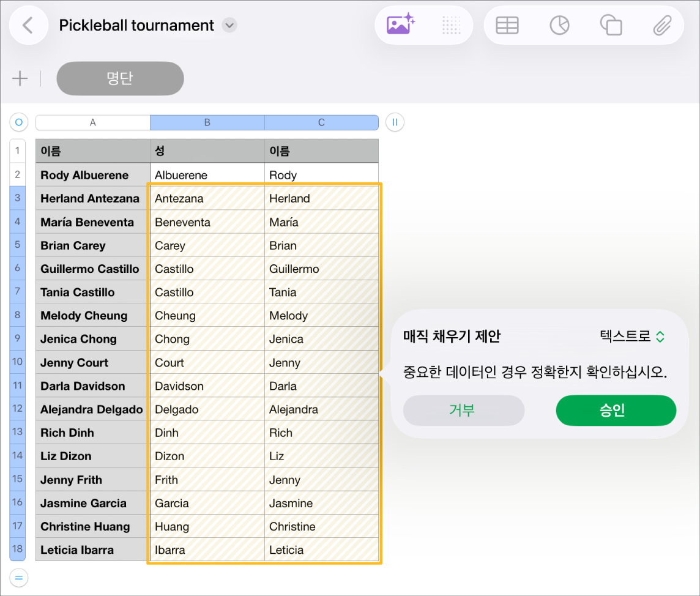Select the Jenny Court cell
Image resolution: width=700 pixels, height=596 pixels.
[x=93, y=362]
